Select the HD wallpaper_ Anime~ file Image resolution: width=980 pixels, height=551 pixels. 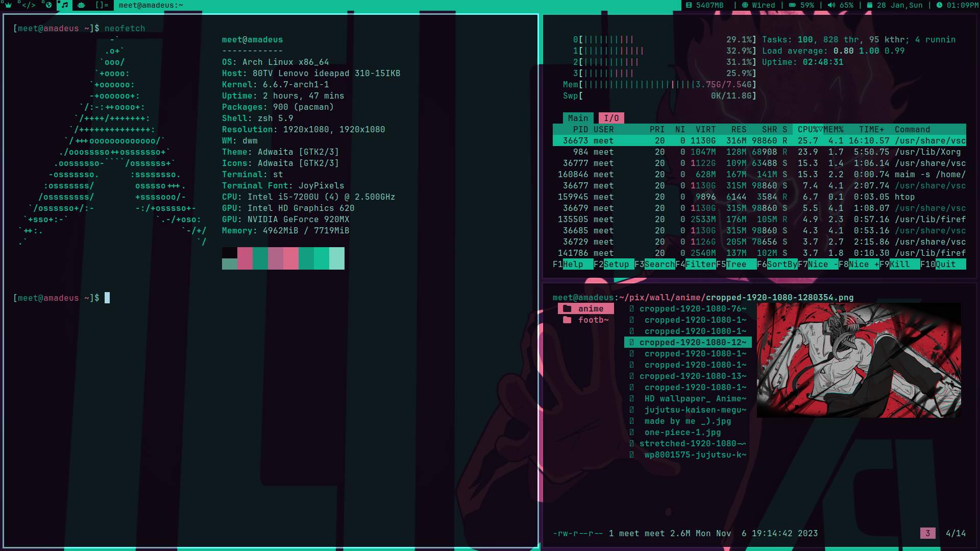click(688, 398)
